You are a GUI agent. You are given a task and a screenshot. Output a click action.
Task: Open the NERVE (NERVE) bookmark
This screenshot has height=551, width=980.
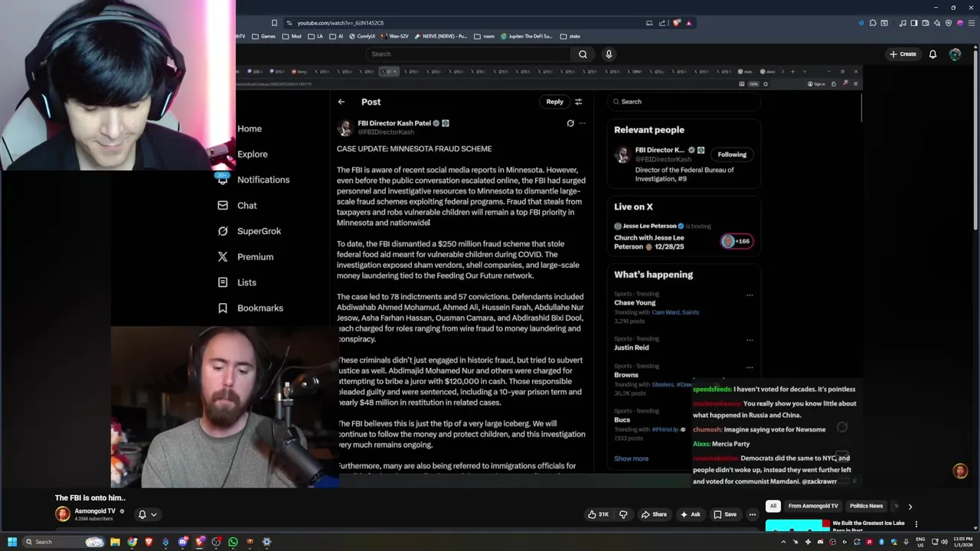pyautogui.click(x=441, y=36)
